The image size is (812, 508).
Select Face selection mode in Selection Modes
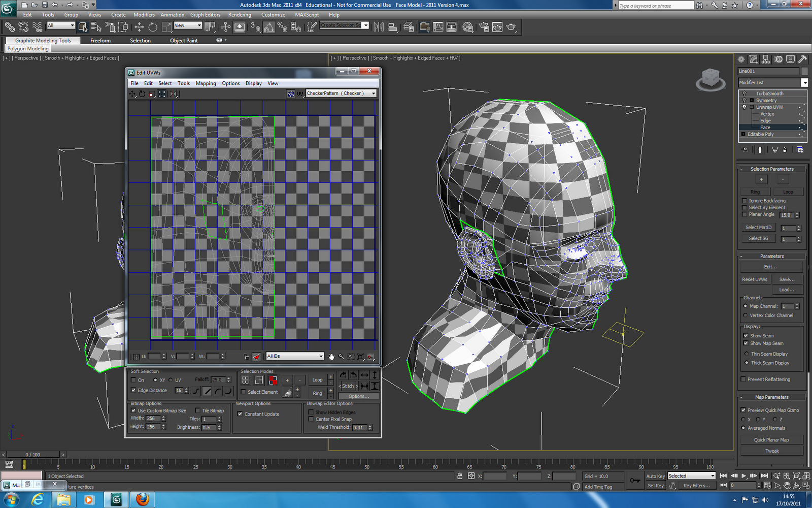point(273,380)
